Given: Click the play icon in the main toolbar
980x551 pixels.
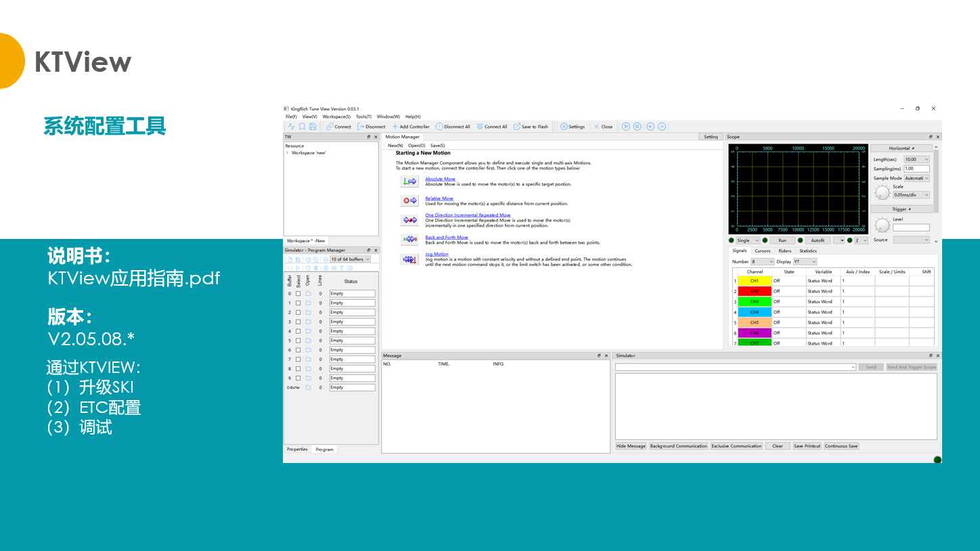Looking at the screenshot, I should (x=626, y=127).
